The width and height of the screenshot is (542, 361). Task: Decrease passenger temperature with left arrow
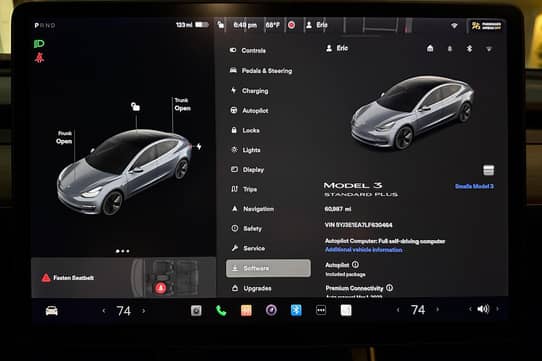coord(398,309)
